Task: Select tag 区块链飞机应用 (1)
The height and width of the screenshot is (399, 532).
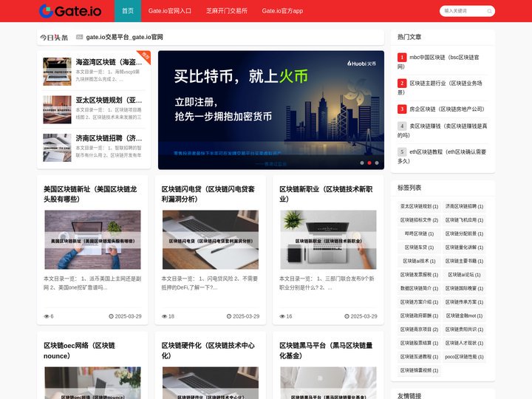Action: point(464,220)
